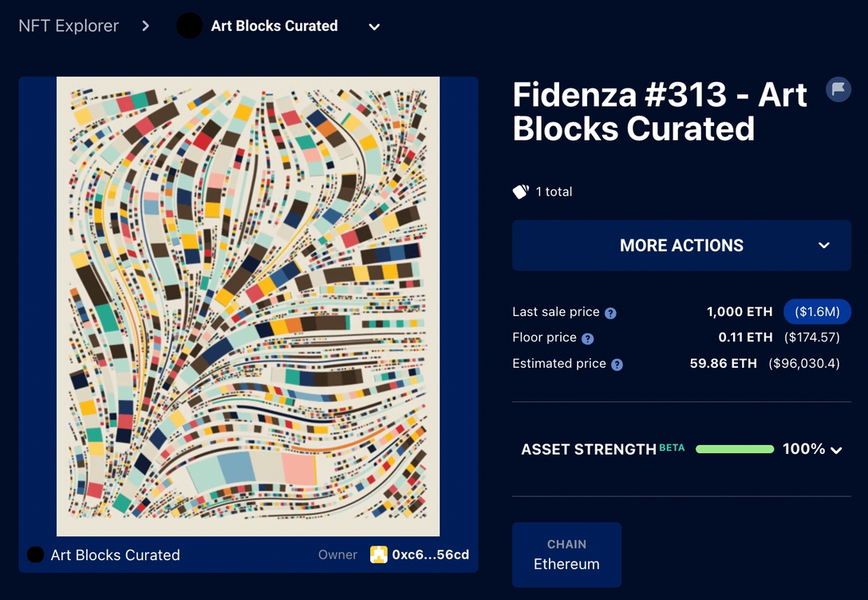This screenshot has height=600, width=868.
Task: Open the Fidenza #313 artwork image
Action: [x=248, y=306]
